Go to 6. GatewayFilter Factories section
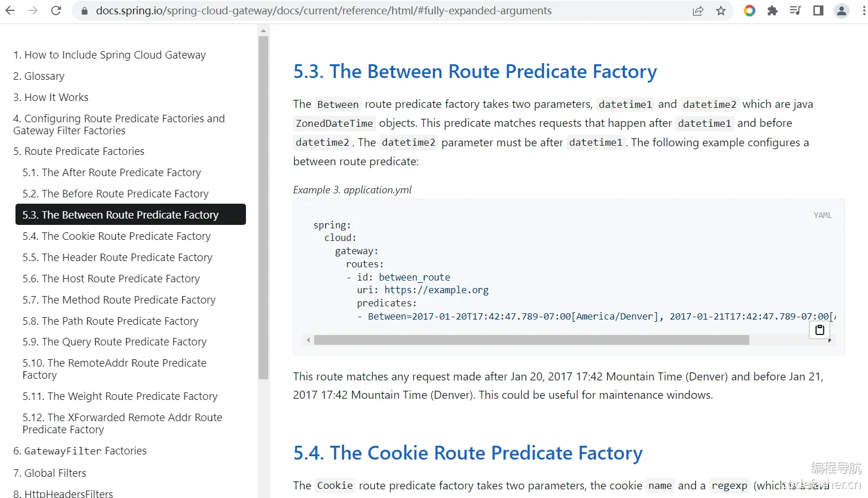The image size is (868, 498). (80, 450)
